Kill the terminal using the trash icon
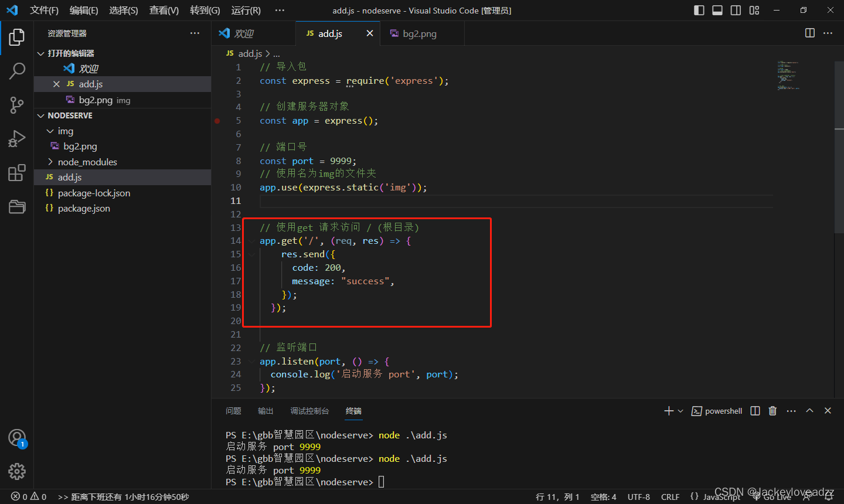The width and height of the screenshot is (844, 504). point(772,410)
